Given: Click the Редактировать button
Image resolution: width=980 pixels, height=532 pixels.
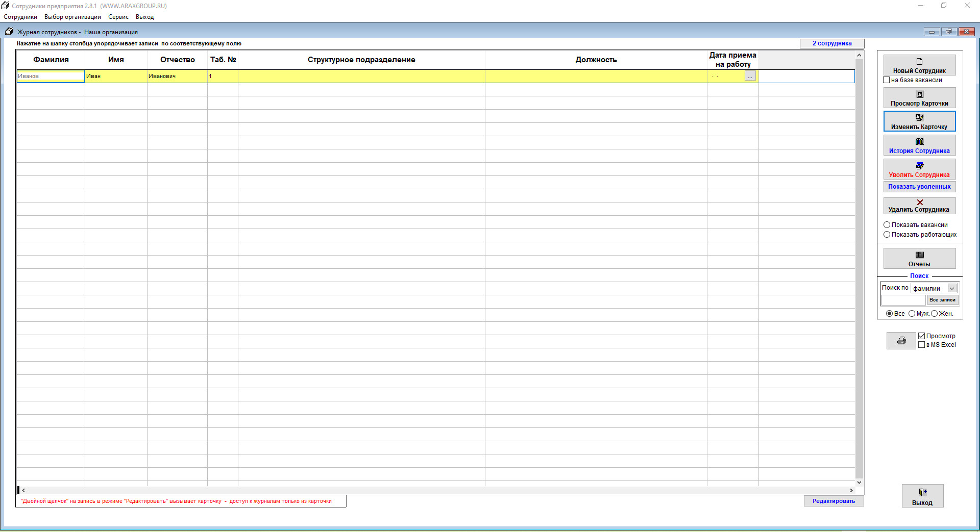Looking at the screenshot, I should point(834,501).
